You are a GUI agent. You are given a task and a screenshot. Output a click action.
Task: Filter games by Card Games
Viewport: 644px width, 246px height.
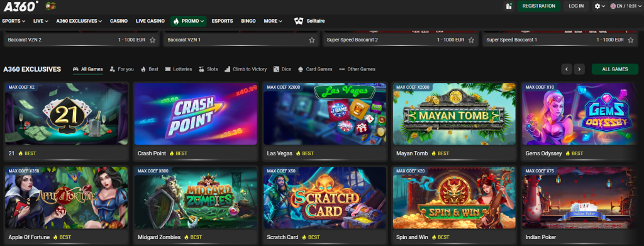315,69
